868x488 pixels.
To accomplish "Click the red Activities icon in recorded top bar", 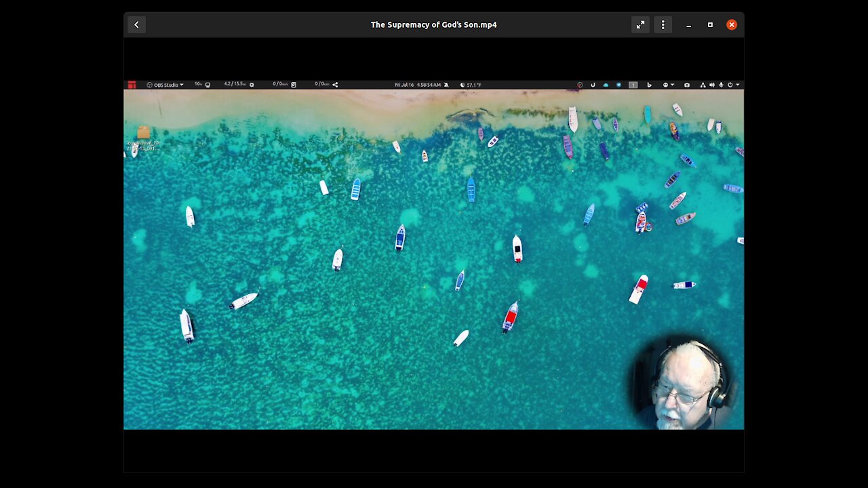I will pos(132,85).
